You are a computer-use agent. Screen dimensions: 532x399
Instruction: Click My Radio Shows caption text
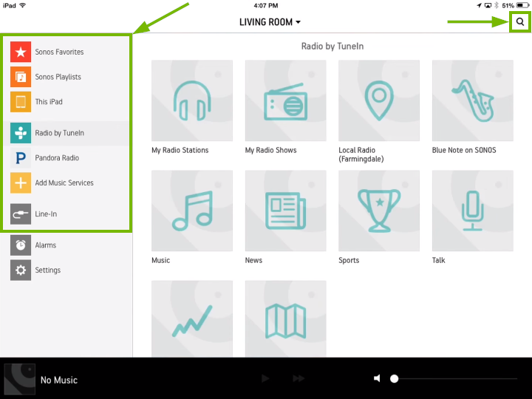coord(270,150)
